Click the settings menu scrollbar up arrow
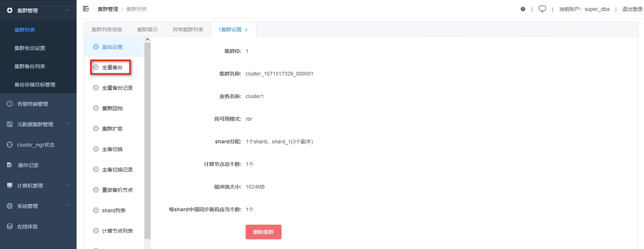 click(x=147, y=40)
